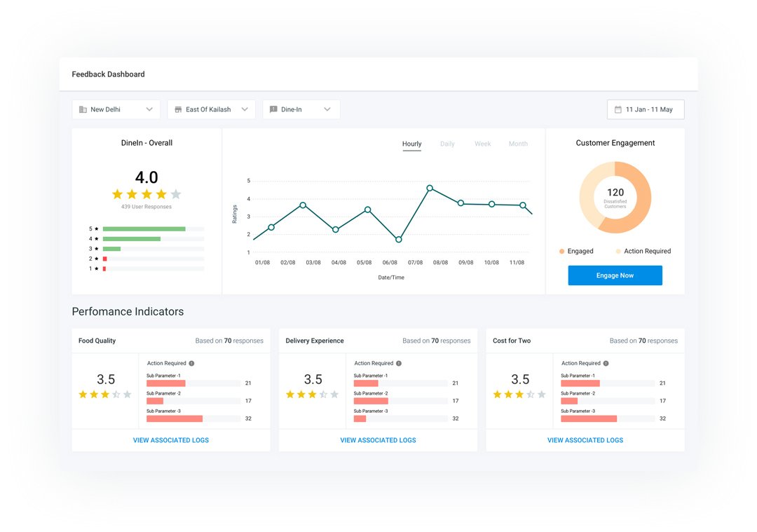Viewport: 757px width, 532px height.
Task: Click the store icon beside East Of Kailash
Action: click(178, 109)
